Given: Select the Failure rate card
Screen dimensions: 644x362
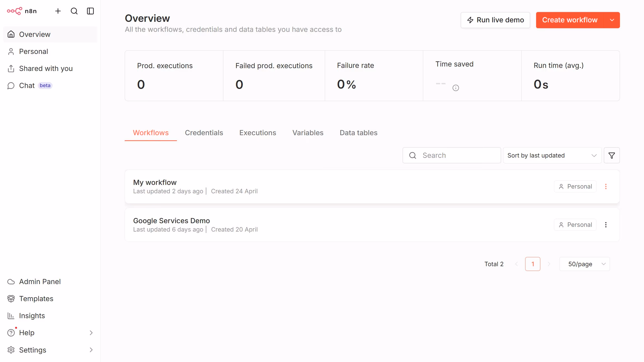Looking at the screenshot, I should 374,76.
